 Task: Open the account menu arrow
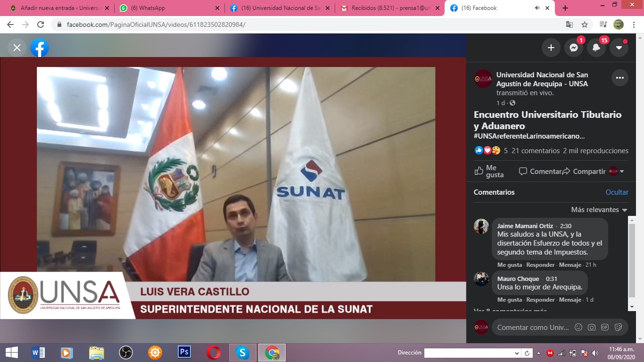(619, 48)
